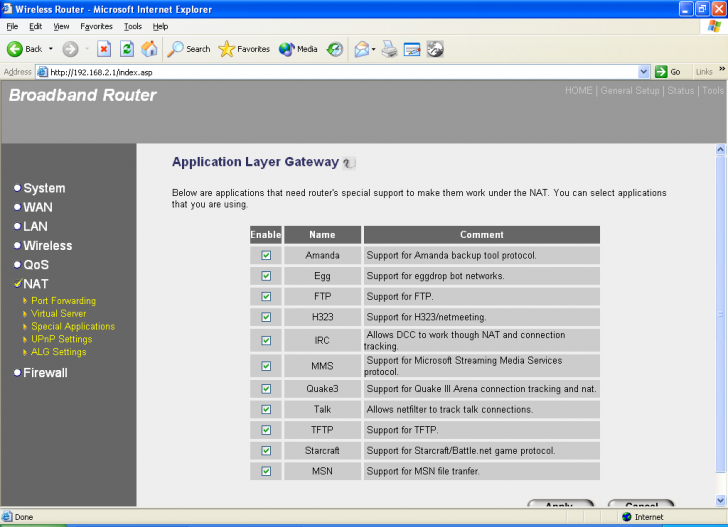Open the Media globe button
728x527 pixels.
pos(286,49)
